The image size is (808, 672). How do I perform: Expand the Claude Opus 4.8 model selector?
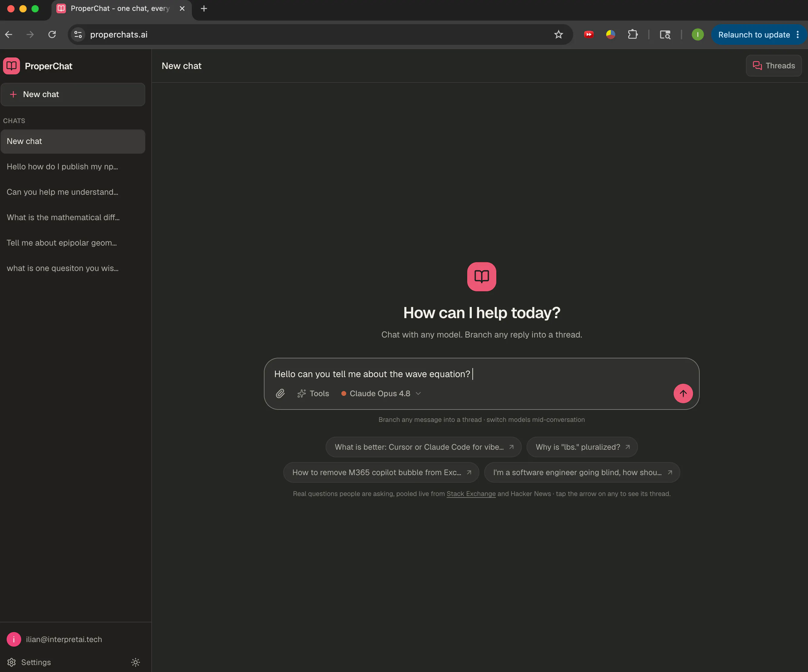[x=381, y=393]
